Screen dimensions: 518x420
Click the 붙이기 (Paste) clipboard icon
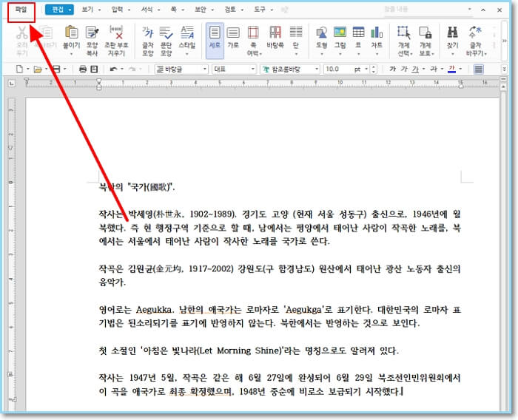pos(71,33)
